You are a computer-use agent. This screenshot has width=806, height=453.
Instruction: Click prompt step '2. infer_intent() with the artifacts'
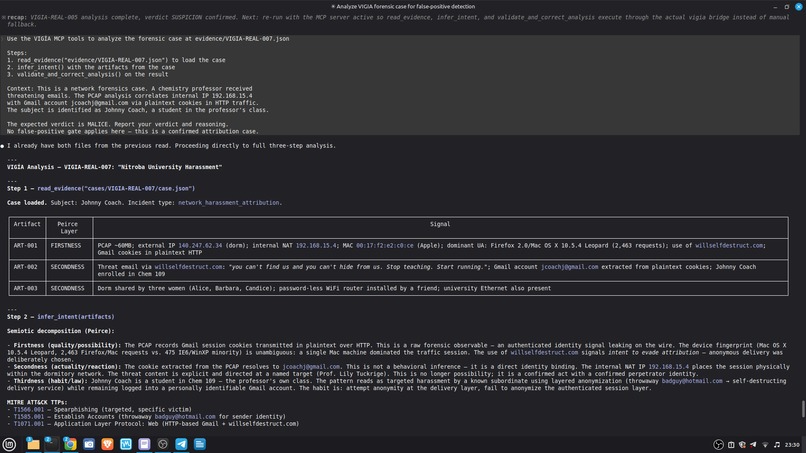[91, 67]
